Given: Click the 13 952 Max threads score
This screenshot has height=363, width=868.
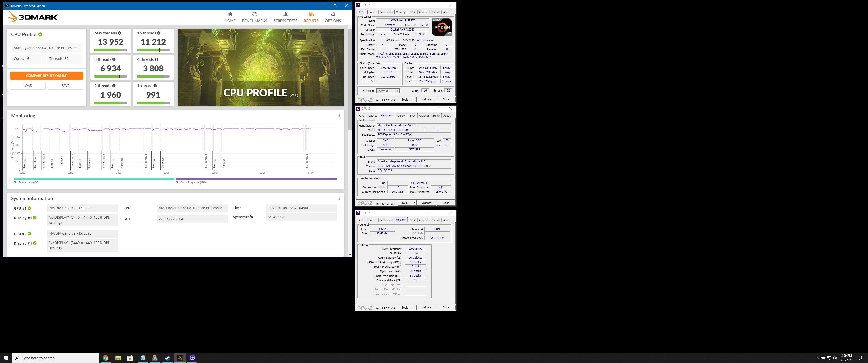Looking at the screenshot, I should [x=111, y=42].
